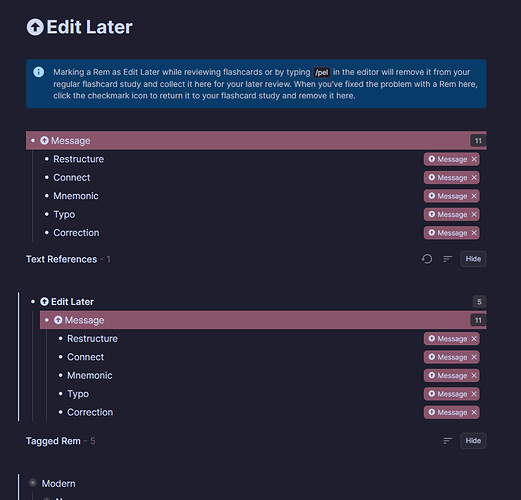The width and height of the screenshot is (521, 500).
Task: Remove Message tag from lower Correction row
Action: [x=474, y=412]
